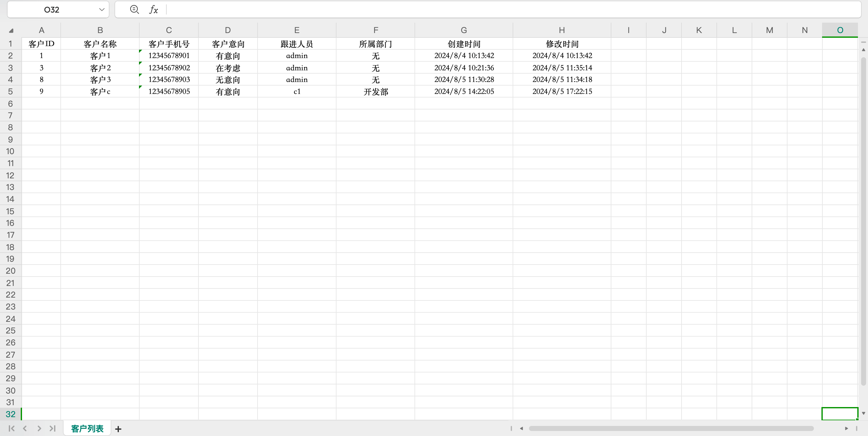This screenshot has width=868, height=436.
Task: Add a new sheet with plus icon
Action: click(x=118, y=429)
